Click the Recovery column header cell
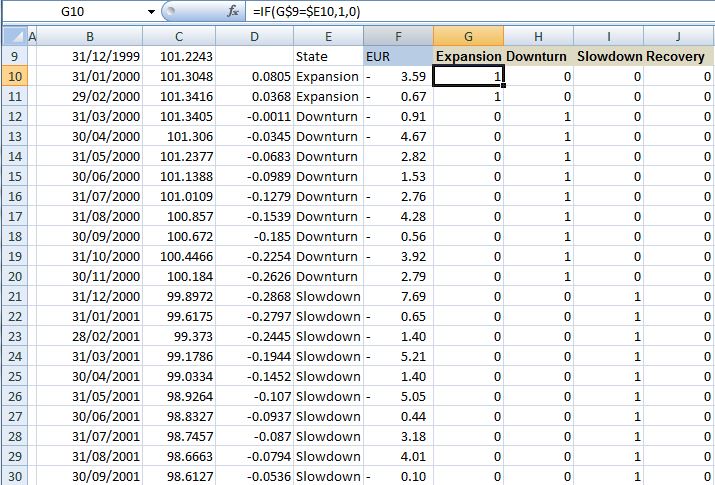The width and height of the screenshot is (715, 485). point(679,56)
